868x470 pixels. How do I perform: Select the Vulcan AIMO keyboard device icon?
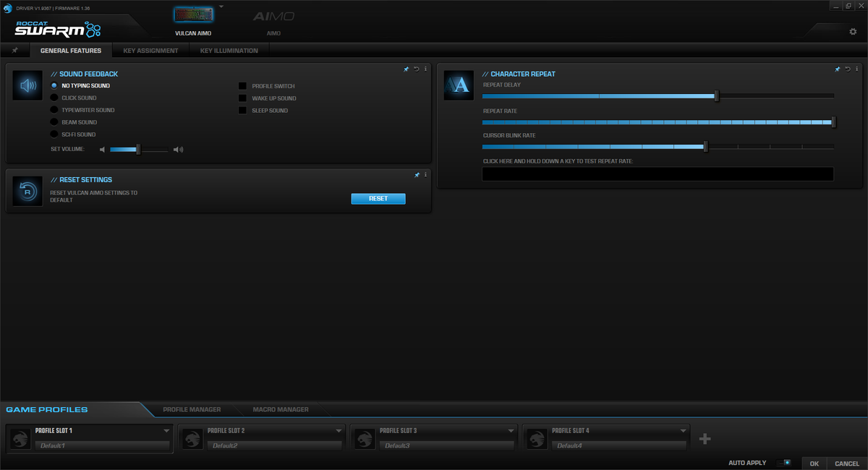pyautogui.click(x=193, y=15)
